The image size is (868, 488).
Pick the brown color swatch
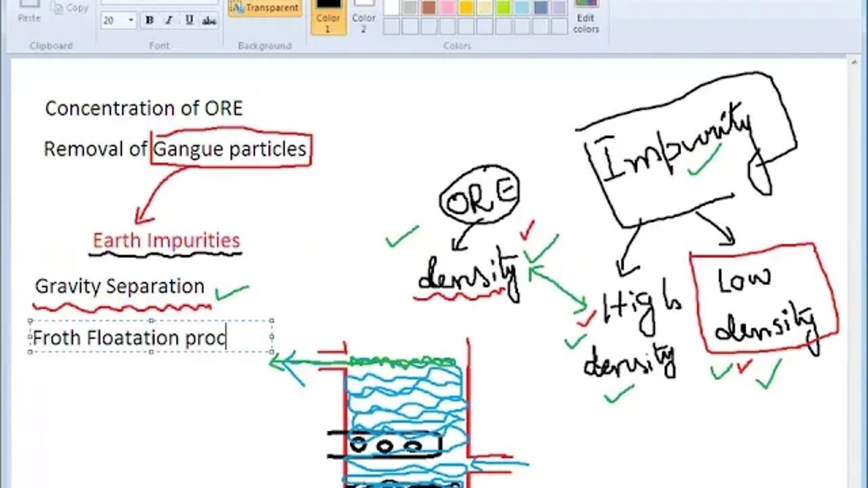429,7
